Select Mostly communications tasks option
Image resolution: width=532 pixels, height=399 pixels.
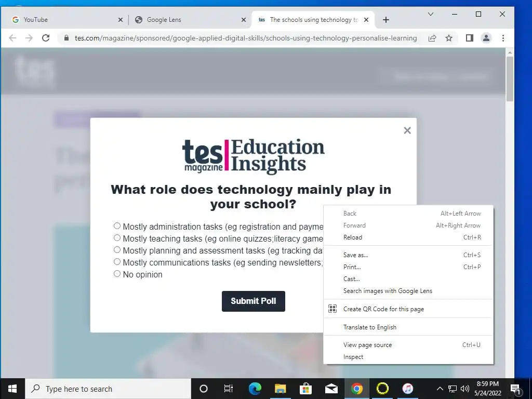pos(117,262)
